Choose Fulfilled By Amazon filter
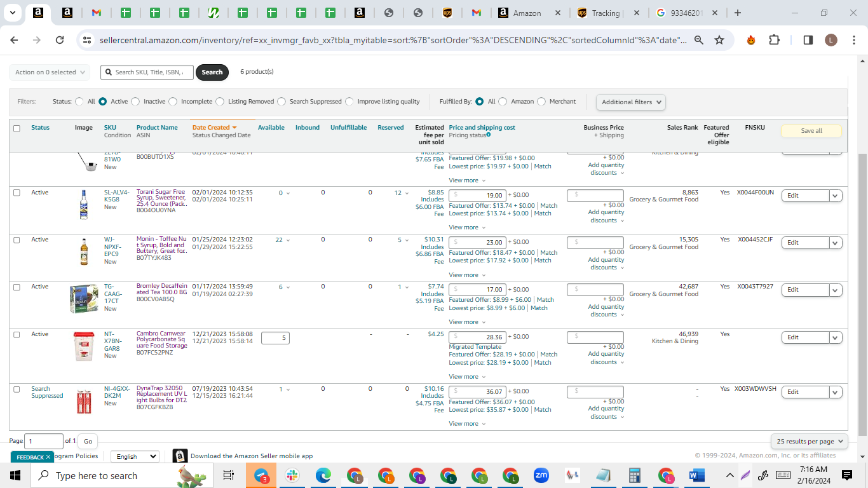 [503, 102]
